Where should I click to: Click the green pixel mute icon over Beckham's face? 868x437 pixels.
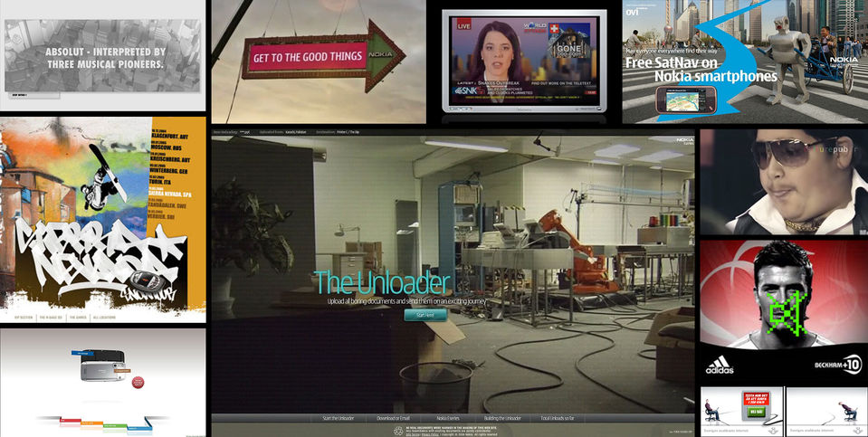point(786,314)
